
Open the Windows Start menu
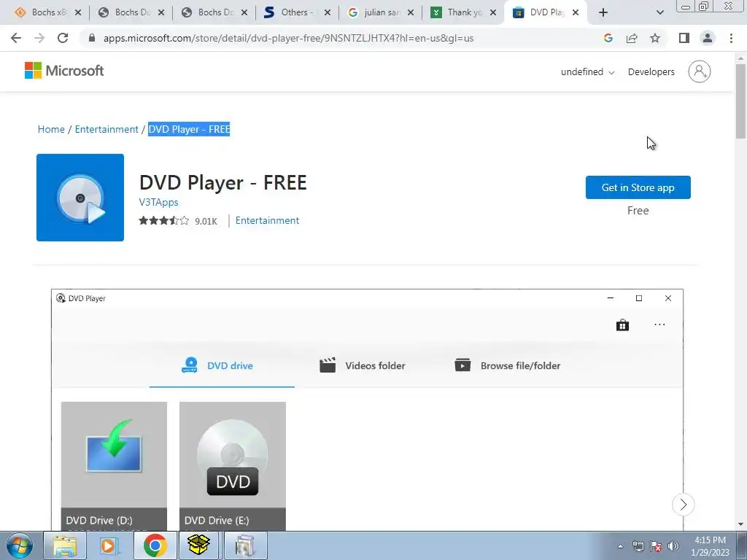pos(20,545)
